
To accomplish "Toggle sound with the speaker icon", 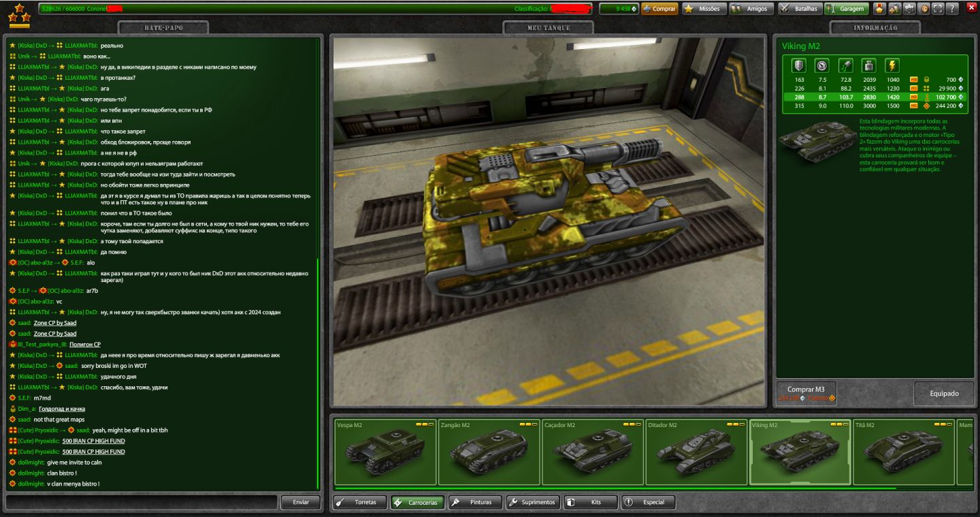I will coord(924,9).
